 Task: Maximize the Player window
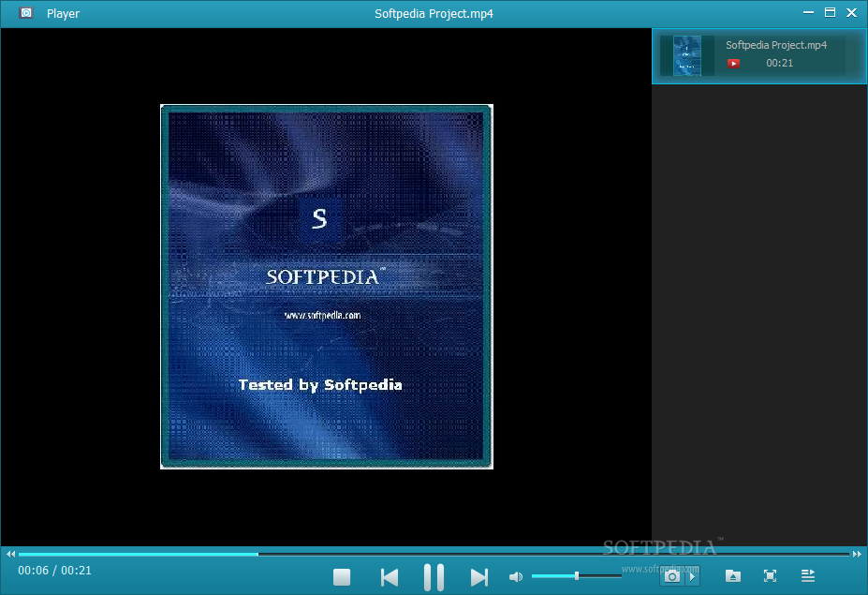coord(830,12)
